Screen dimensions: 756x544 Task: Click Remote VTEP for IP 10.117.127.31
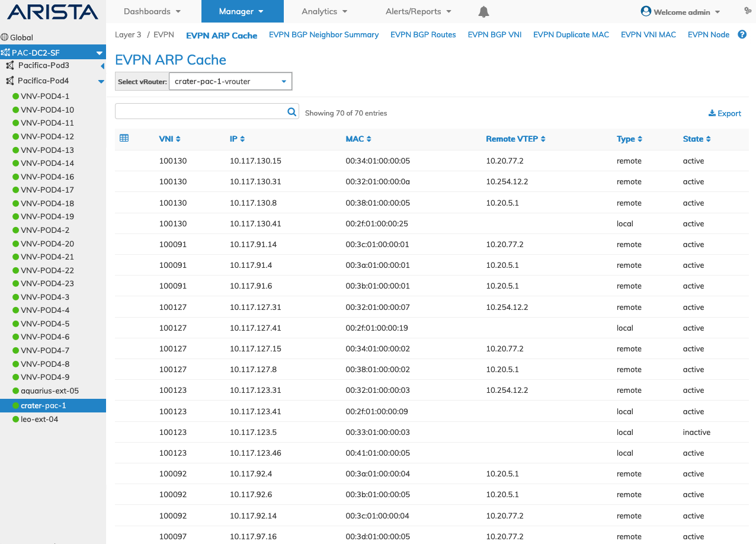pyautogui.click(x=507, y=308)
